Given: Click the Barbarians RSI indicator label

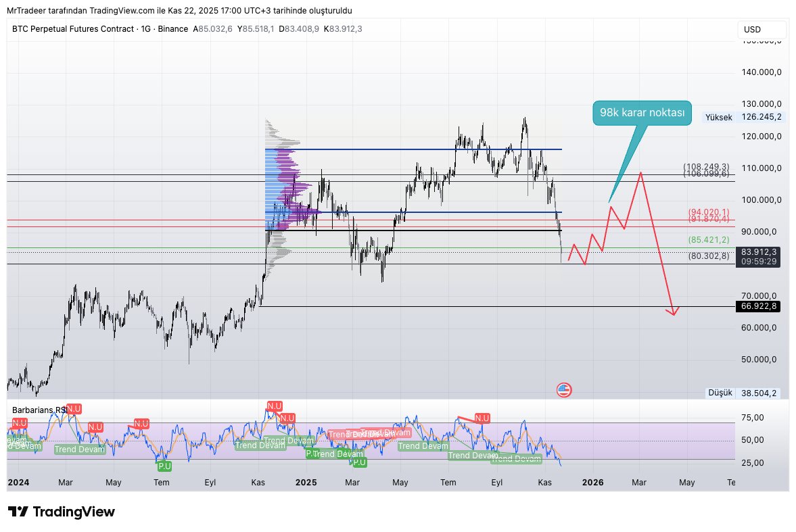Looking at the screenshot, I should (39, 410).
